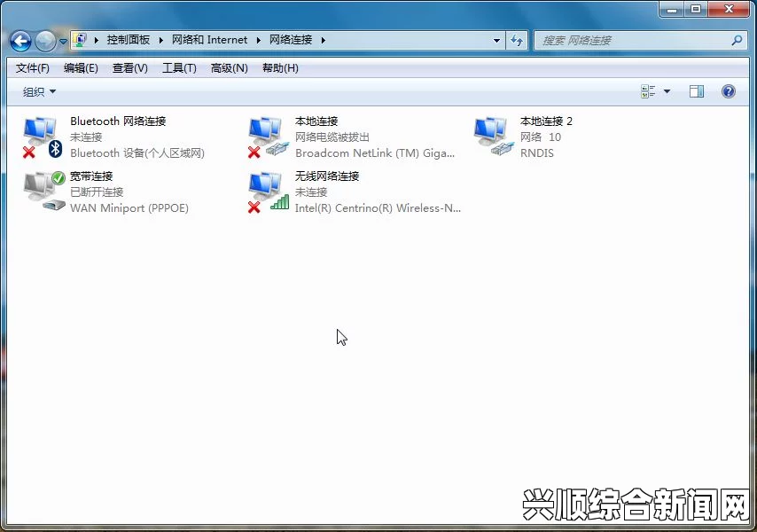Open the 高级(N) menu
This screenshot has width=757, height=532.
[x=230, y=68]
